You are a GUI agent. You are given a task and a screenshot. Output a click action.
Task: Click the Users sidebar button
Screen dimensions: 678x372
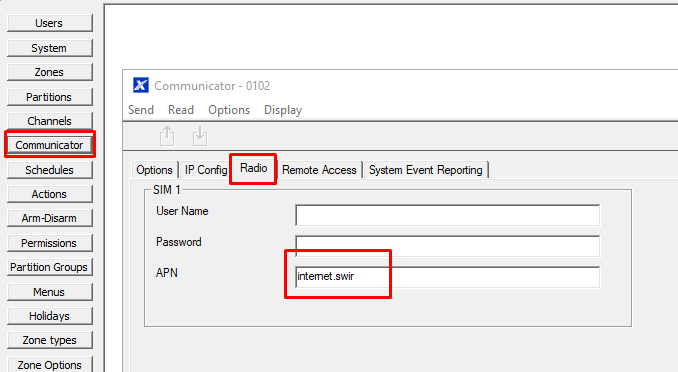coord(49,23)
